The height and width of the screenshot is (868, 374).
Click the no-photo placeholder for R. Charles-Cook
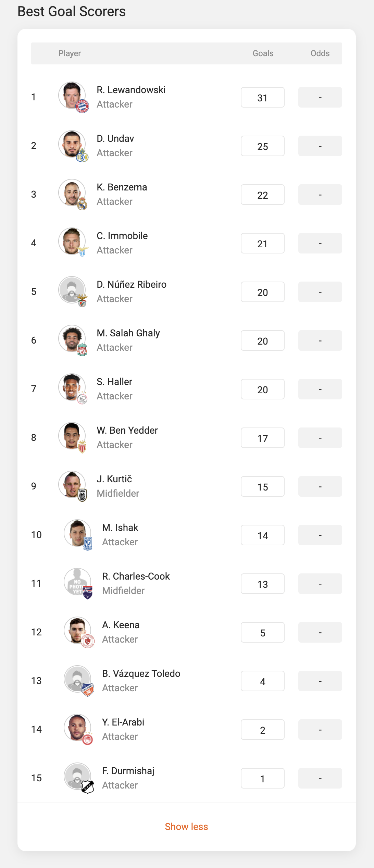point(77,583)
